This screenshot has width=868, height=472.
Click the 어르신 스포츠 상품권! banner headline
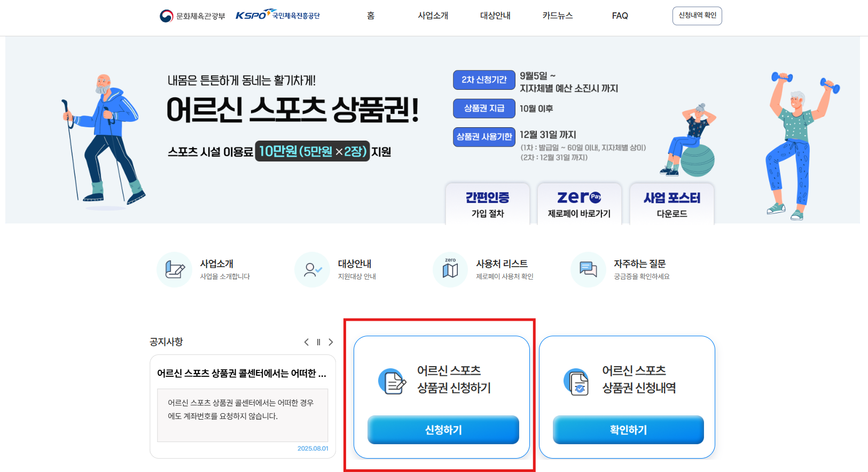pos(292,111)
